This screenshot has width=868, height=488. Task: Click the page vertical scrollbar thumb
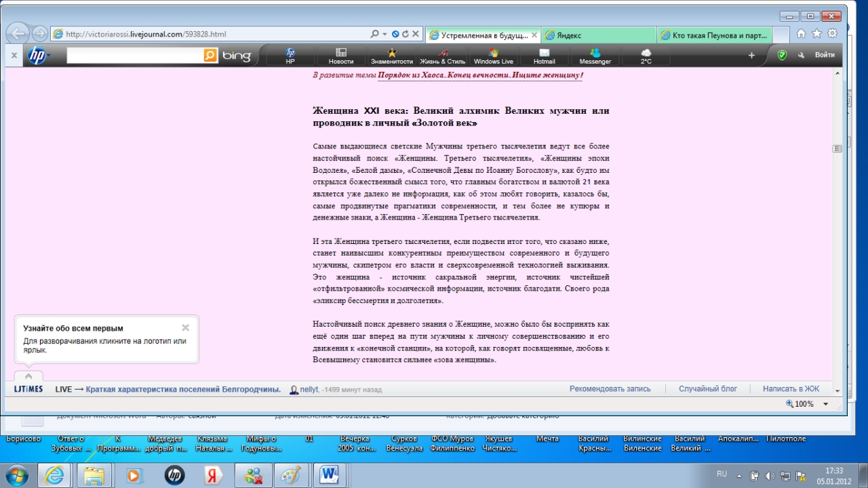coord(837,148)
